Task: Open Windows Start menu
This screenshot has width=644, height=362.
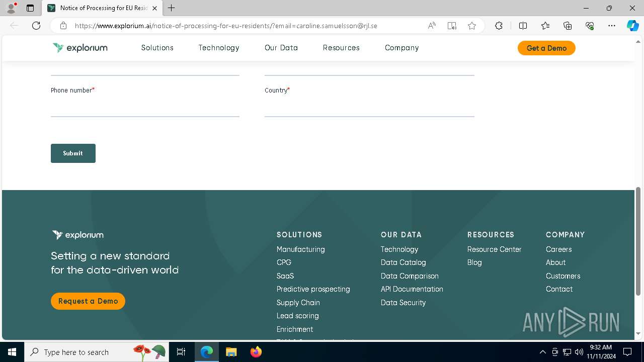Action: (12, 352)
